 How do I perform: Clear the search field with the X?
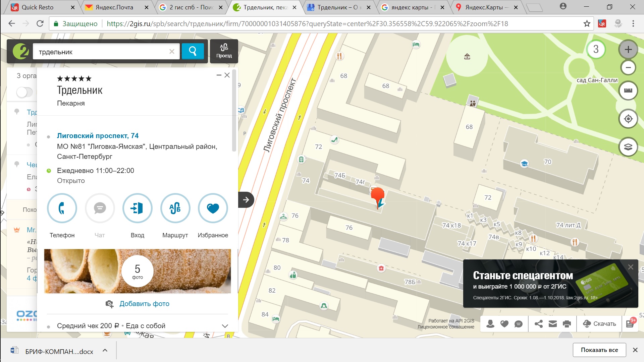[x=172, y=51]
